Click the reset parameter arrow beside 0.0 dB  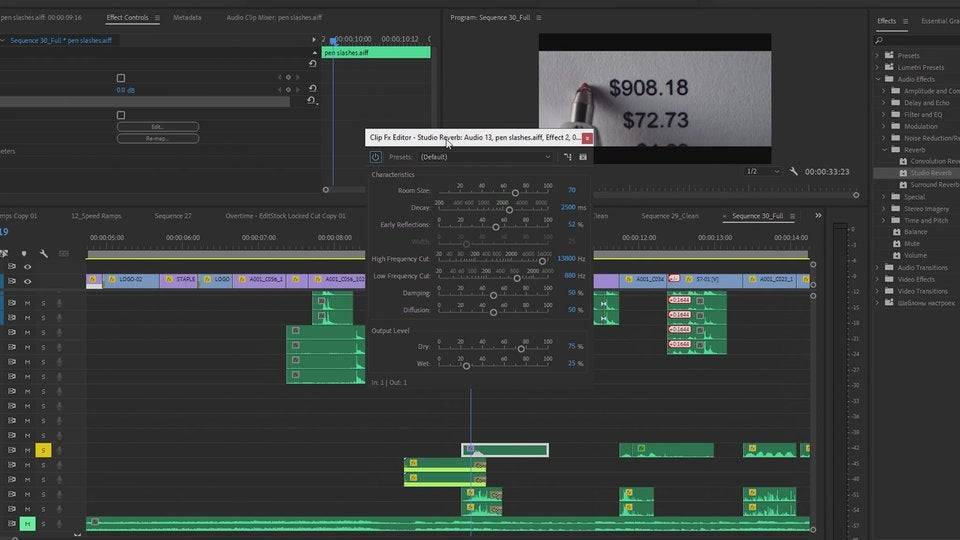tap(312, 89)
